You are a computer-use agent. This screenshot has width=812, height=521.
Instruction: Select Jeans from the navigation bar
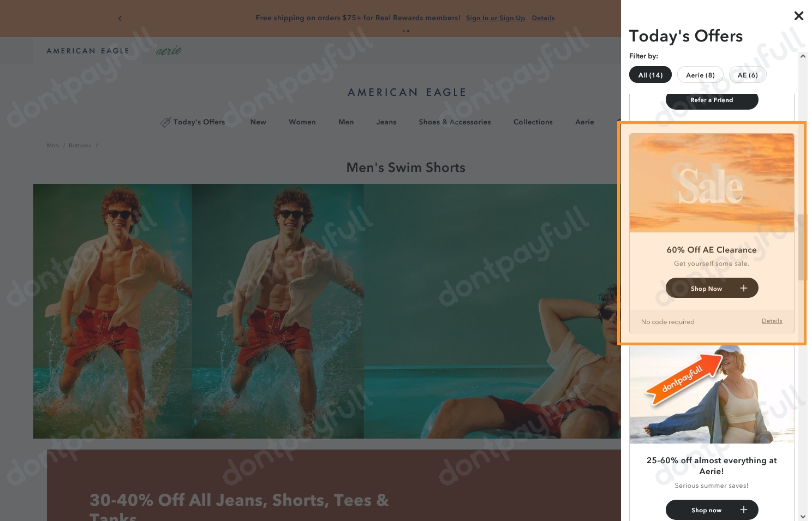(x=386, y=122)
